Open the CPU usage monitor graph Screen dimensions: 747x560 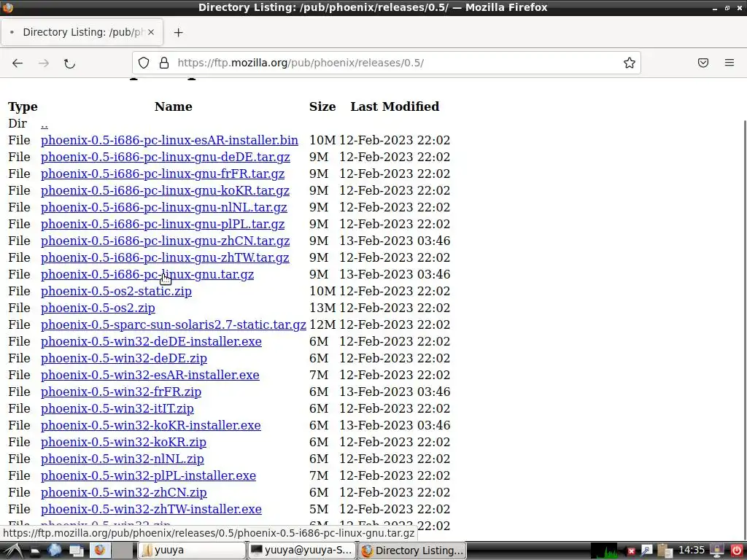click(605, 551)
